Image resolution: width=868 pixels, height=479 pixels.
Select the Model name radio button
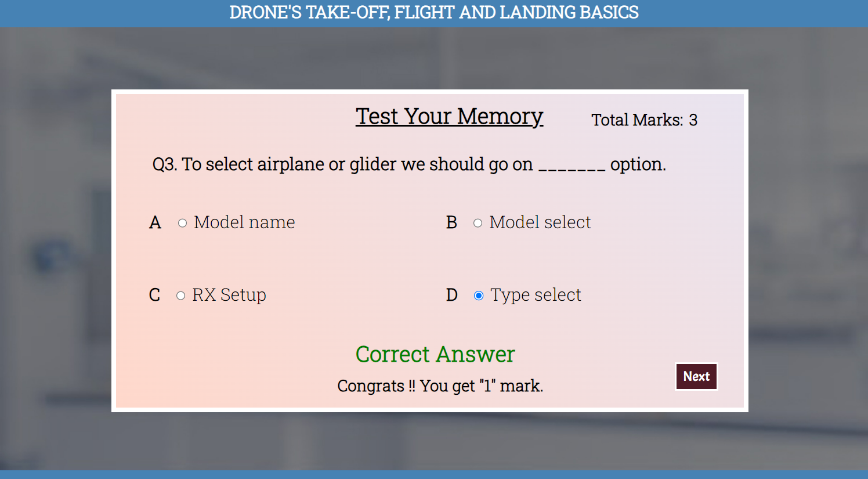[182, 223]
